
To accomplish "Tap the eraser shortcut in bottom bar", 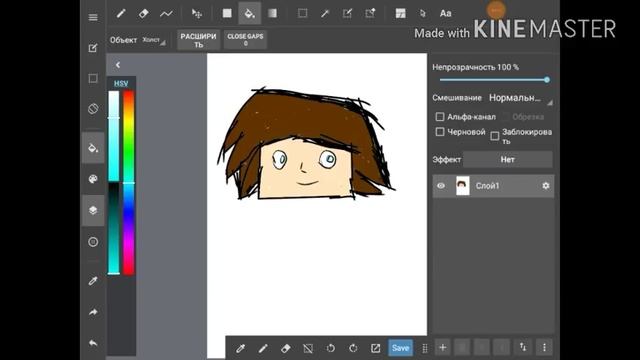I will 285,348.
